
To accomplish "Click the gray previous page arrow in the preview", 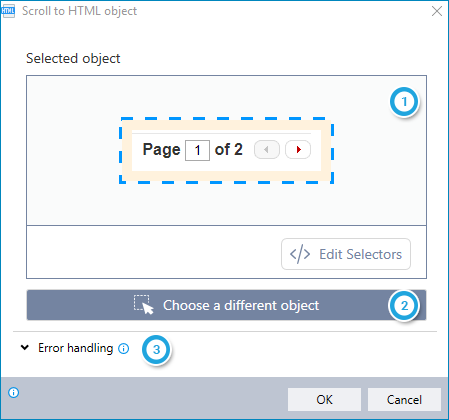I will [267, 150].
